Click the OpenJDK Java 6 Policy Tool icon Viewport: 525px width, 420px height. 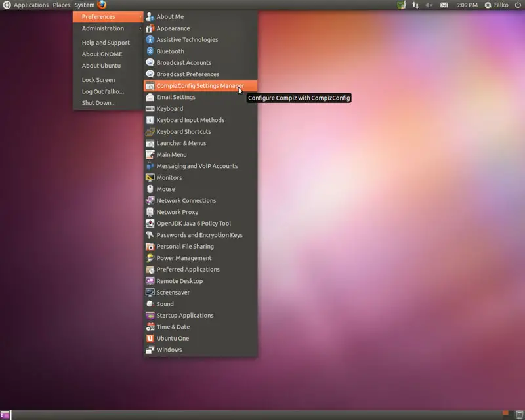click(x=150, y=223)
